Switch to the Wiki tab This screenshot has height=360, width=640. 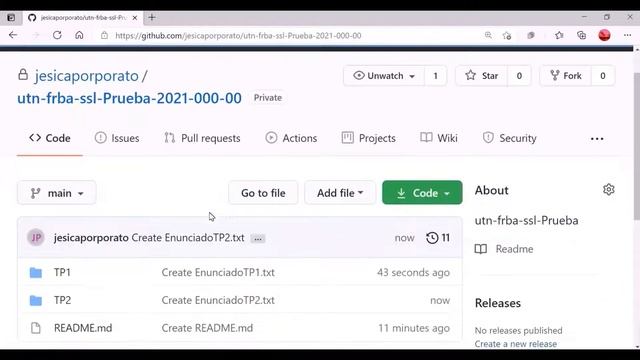439,138
